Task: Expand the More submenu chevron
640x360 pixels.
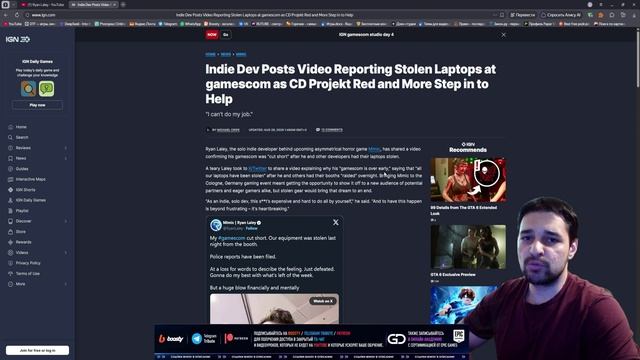Action: point(66,284)
